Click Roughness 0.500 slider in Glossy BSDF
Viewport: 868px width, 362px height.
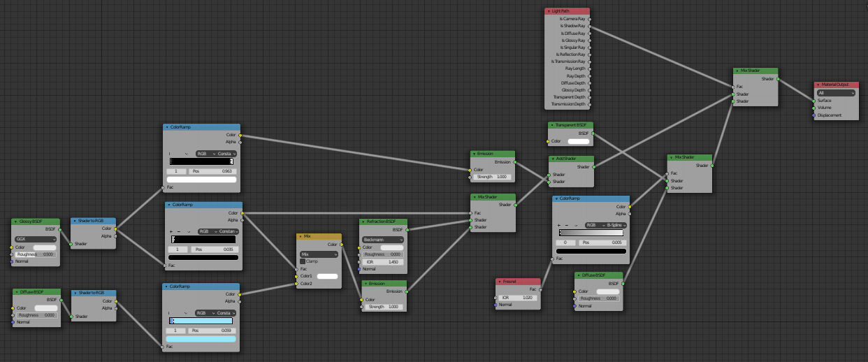point(36,254)
